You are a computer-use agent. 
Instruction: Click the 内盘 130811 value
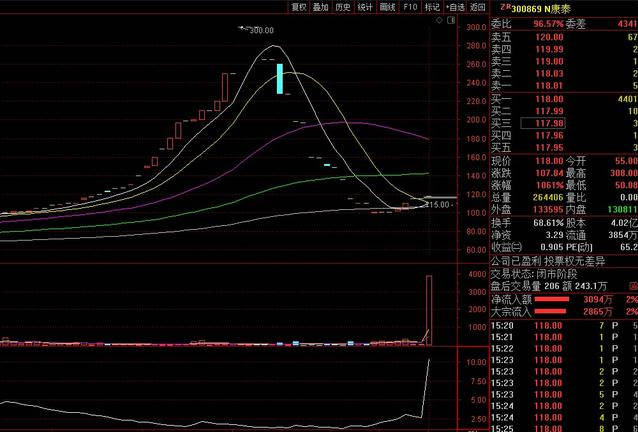coord(623,210)
